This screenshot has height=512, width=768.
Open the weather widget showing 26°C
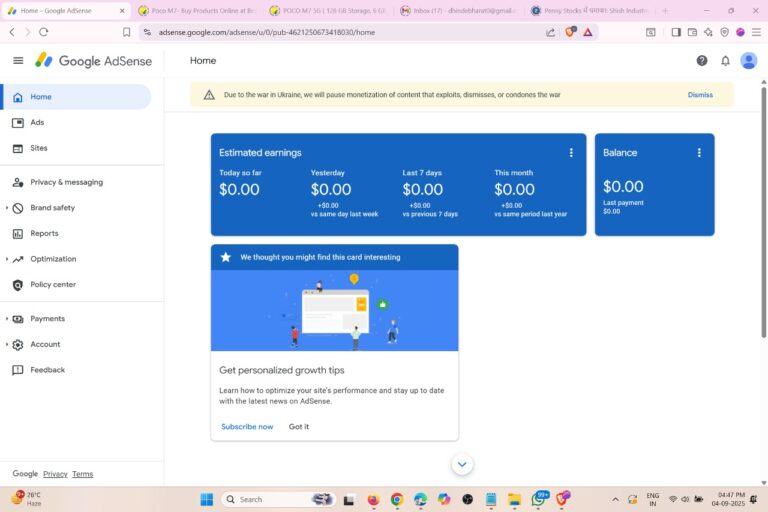click(27, 499)
